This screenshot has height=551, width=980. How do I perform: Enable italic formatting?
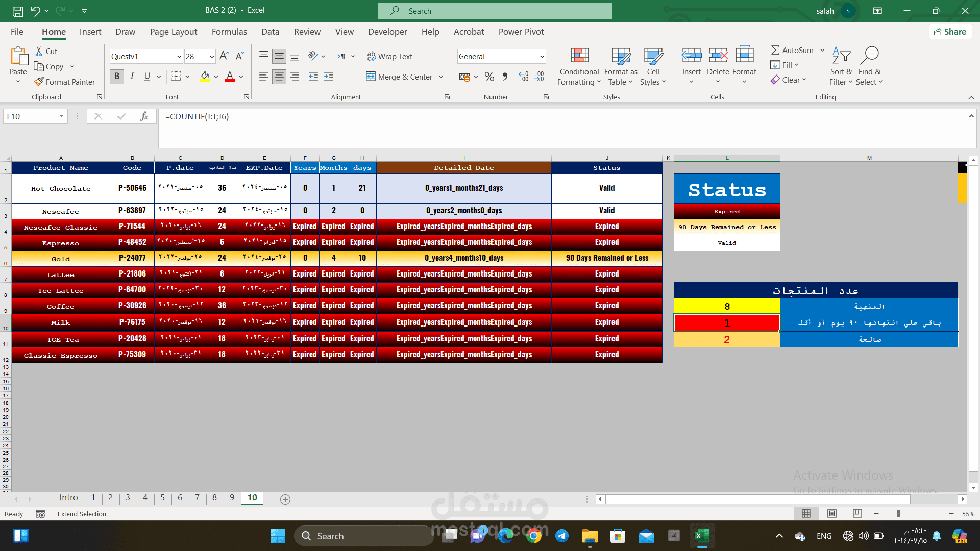tap(132, 77)
